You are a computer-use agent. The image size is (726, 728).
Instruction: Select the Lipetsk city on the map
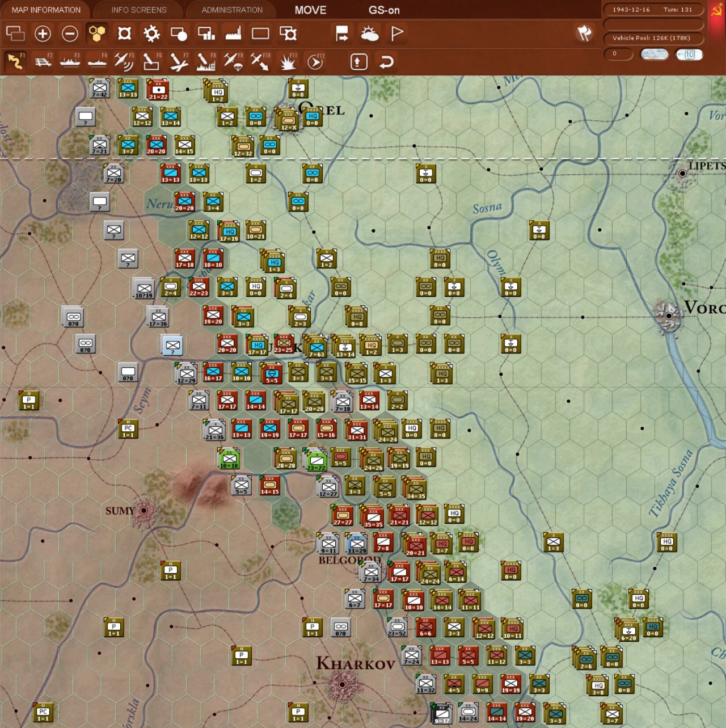click(682, 173)
